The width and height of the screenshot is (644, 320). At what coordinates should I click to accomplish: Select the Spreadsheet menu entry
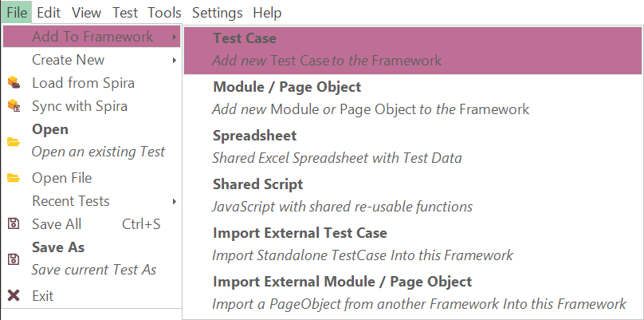pyautogui.click(x=413, y=147)
